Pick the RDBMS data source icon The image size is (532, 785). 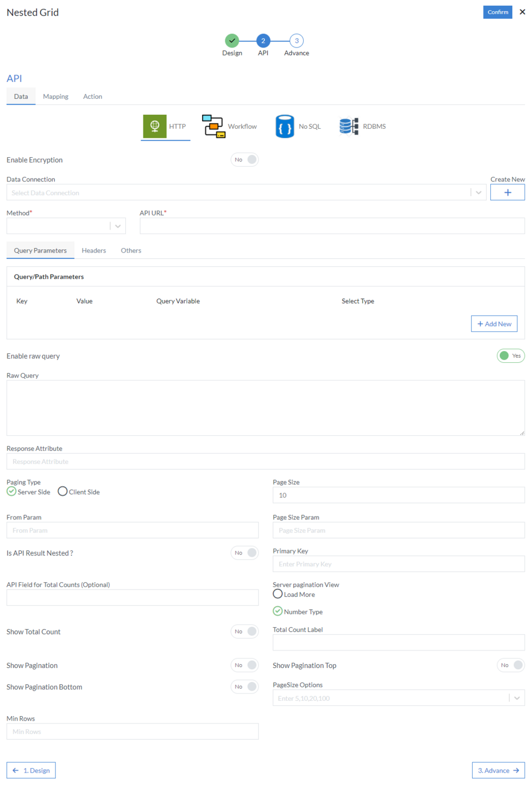pyautogui.click(x=348, y=126)
